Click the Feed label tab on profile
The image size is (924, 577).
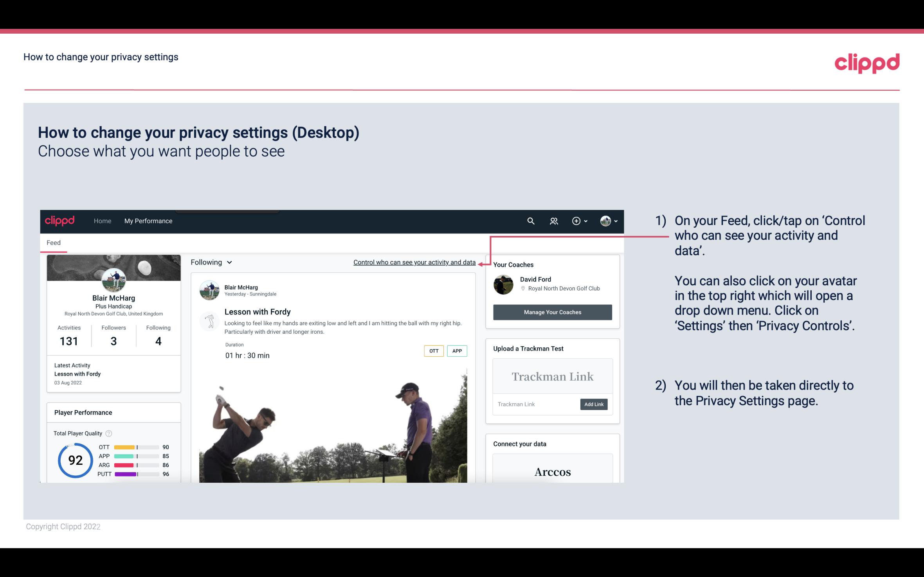coord(53,242)
